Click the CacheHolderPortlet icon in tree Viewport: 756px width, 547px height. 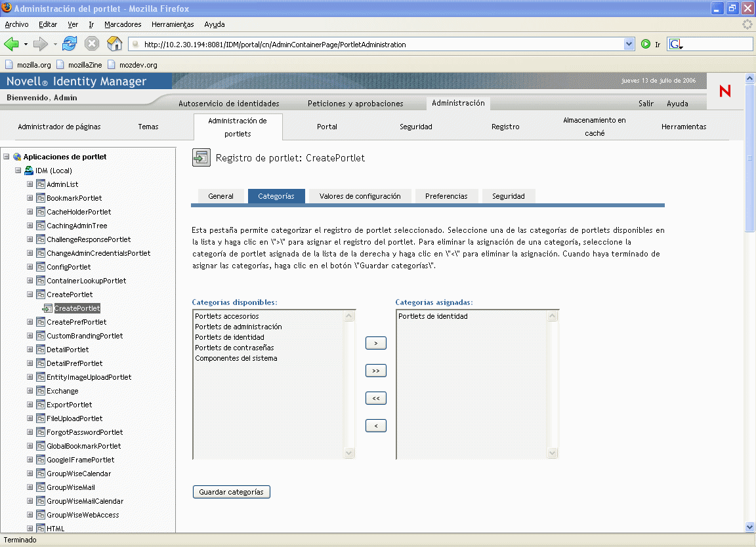point(41,212)
